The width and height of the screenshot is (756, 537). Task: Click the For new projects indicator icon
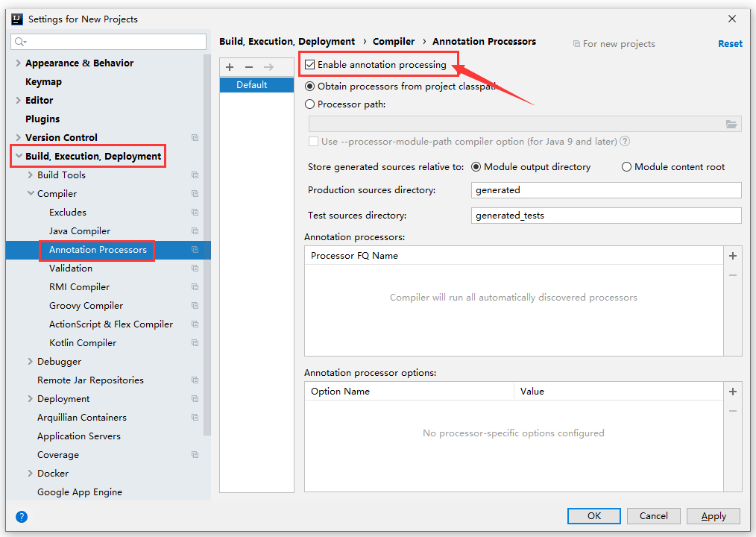coord(576,44)
